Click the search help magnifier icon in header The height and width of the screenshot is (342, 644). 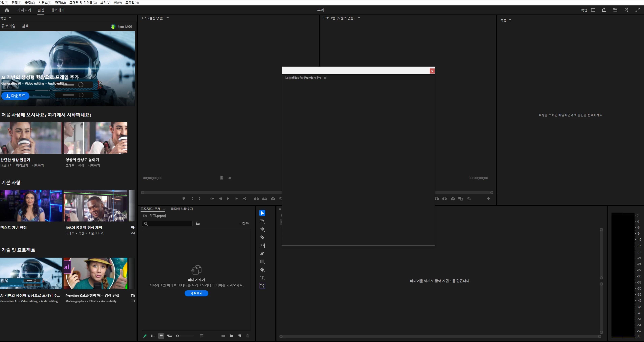626,10
